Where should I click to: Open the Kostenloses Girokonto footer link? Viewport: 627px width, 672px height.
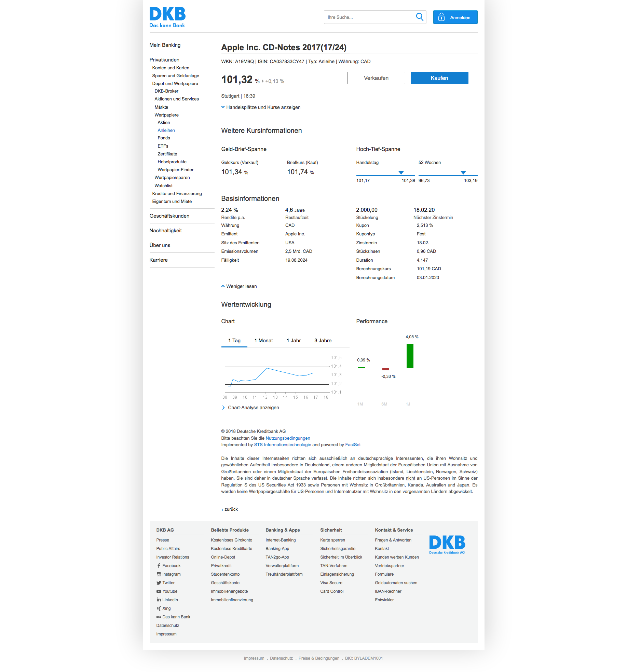coord(232,540)
